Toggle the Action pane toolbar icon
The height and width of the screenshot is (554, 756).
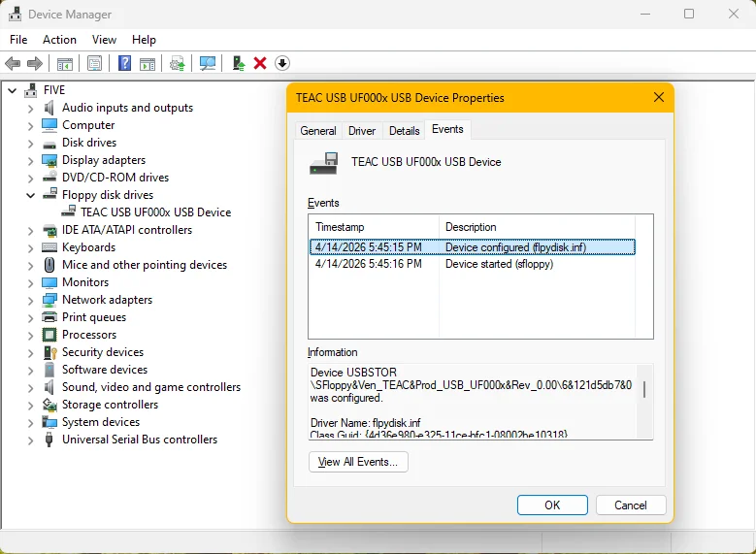point(148,63)
